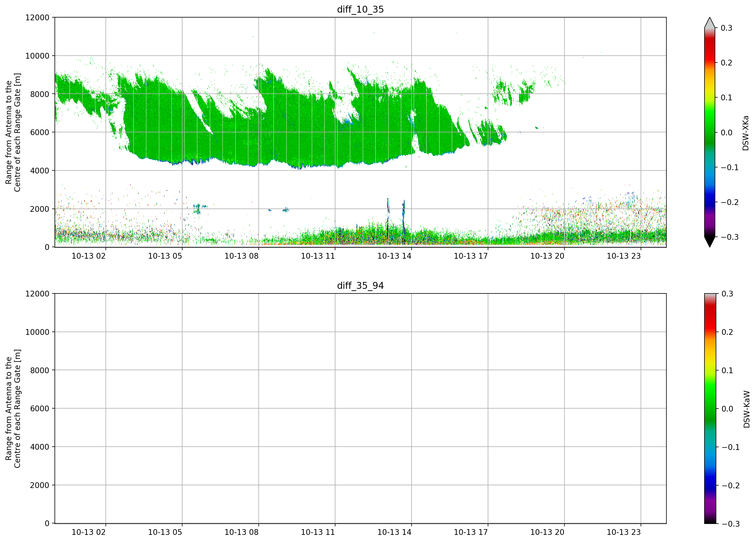Viewport: 756px width, 542px height.
Task: Click the top plot y-axis range title
Action: pos(13,132)
